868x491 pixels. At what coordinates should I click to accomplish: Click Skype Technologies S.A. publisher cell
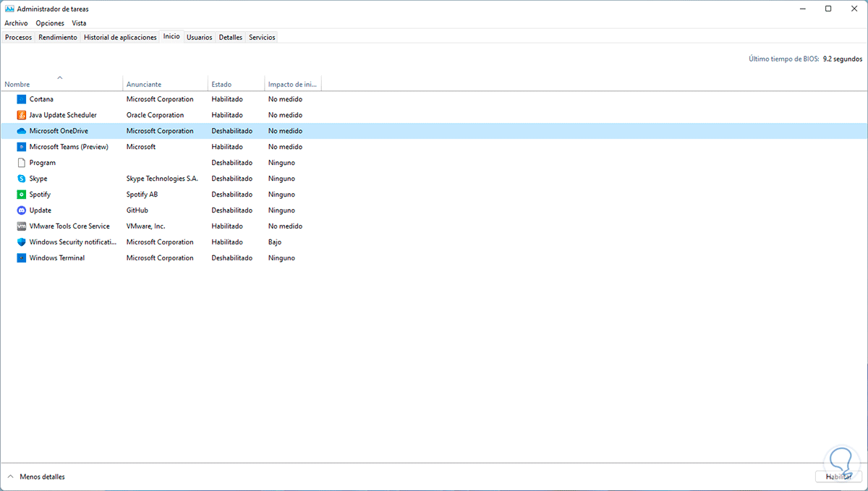162,179
